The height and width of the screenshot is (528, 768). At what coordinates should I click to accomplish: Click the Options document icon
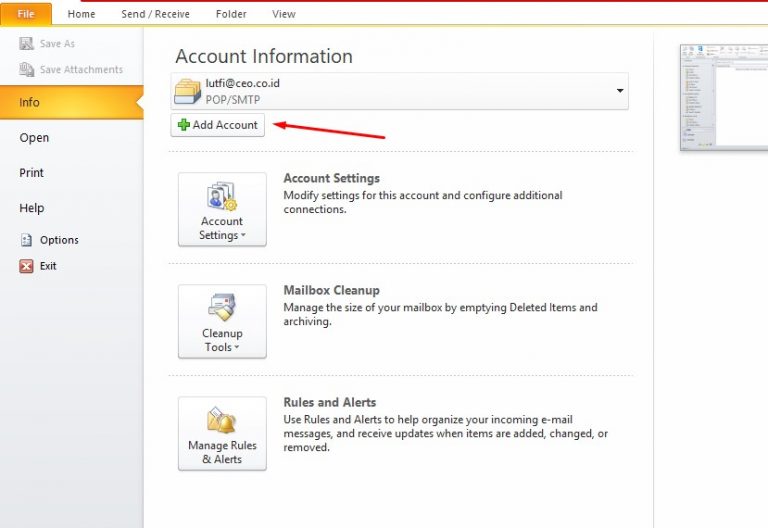point(26,240)
